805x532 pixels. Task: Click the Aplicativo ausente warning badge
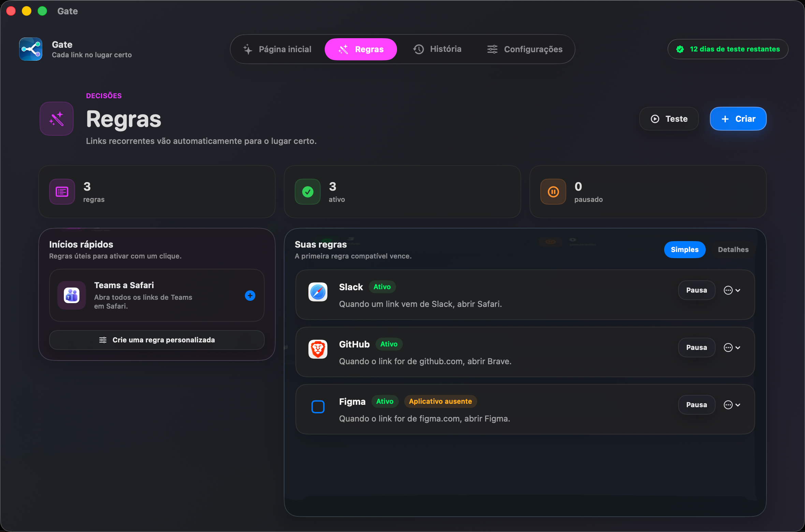440,401
